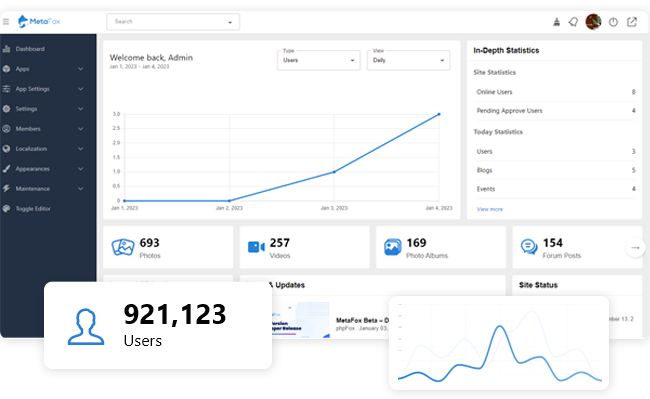The width and height of the screenshot is (650, 399).
Task: Click the MetaFox logo
Action: point(39,21)
